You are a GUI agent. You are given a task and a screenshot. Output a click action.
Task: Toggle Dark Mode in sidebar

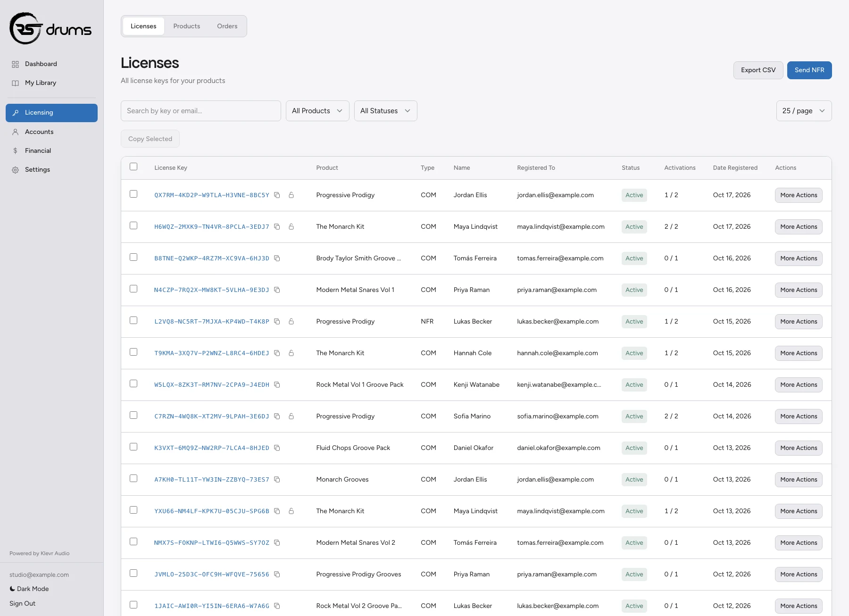(x=29, y=589)
